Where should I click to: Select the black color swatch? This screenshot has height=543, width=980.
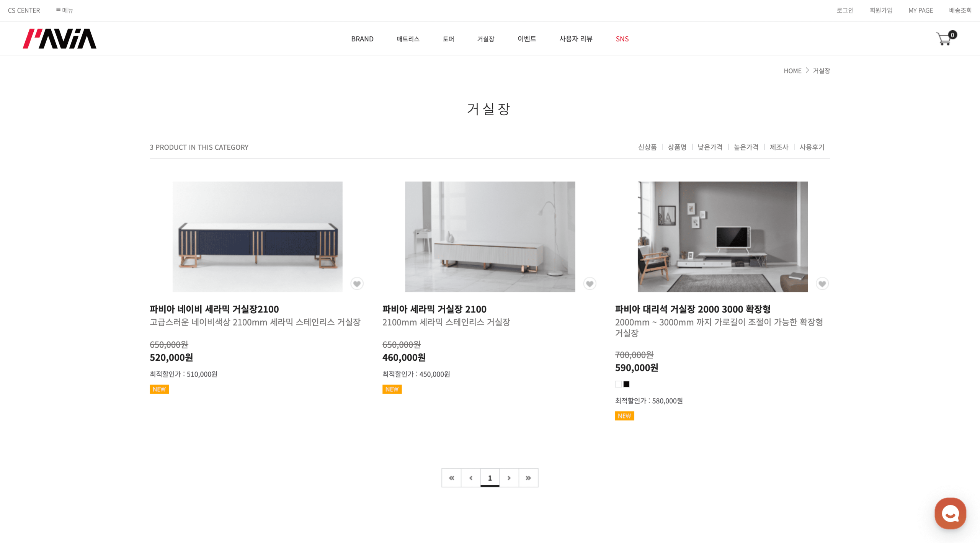pos(626,384)
